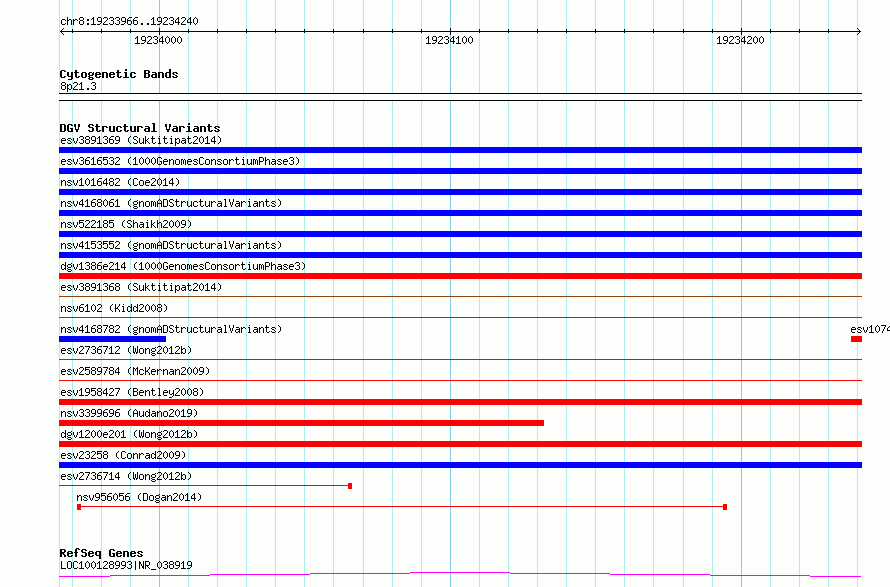Select the red bar under esv1958427
This screenshot has width=890, height=587.
(x=460, y=402)
